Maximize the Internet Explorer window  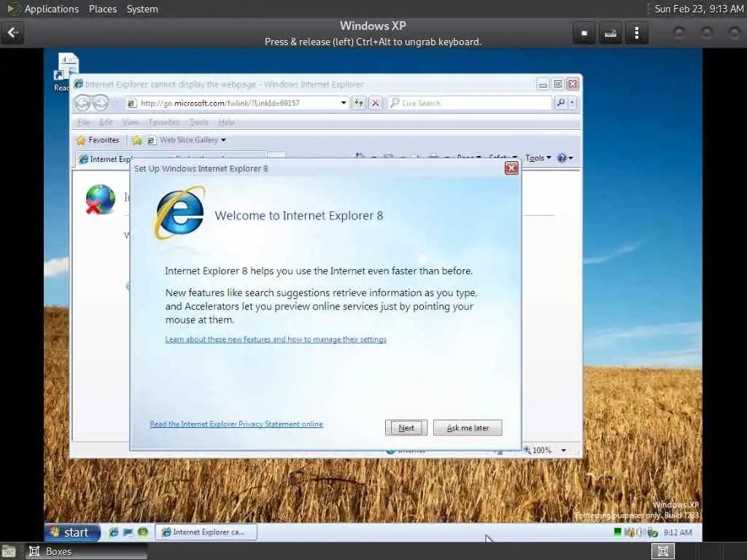(557, 85)
